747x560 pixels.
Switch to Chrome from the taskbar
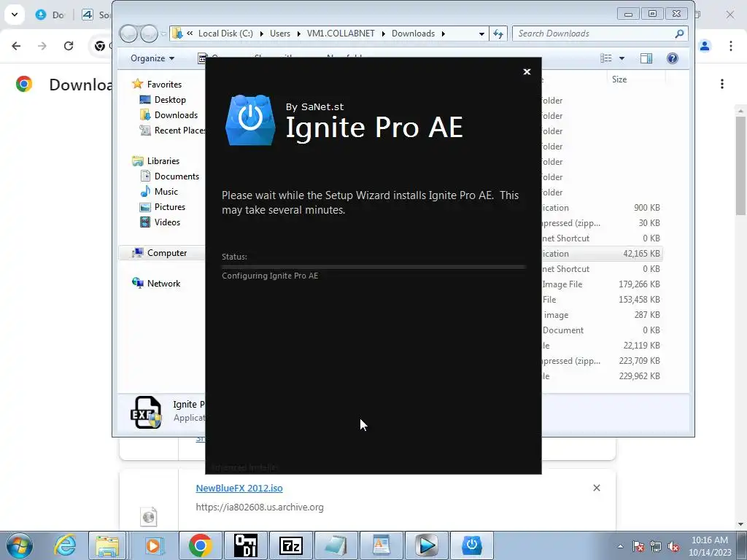click(x=200, y=545)
